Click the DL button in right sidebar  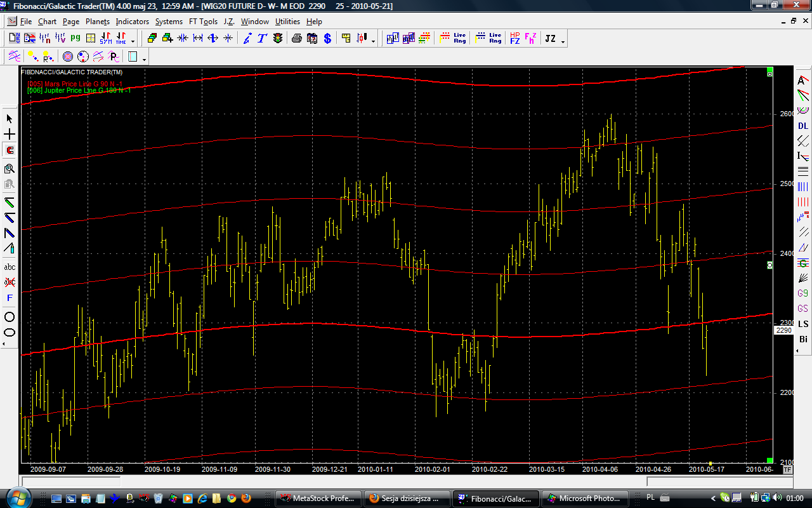coord(803,126)
